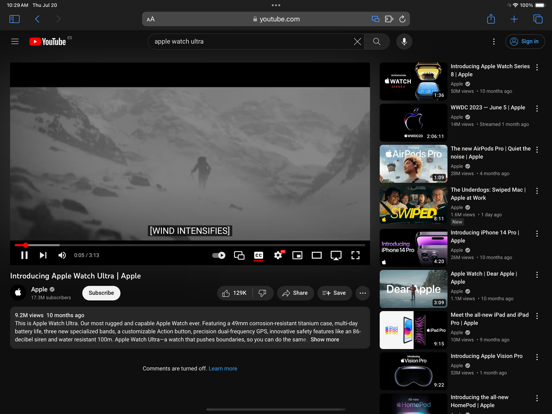Open Introducing iPhone 14 Pro video title
This screenshot has width=552, height=414.
[x=485, y=237]
